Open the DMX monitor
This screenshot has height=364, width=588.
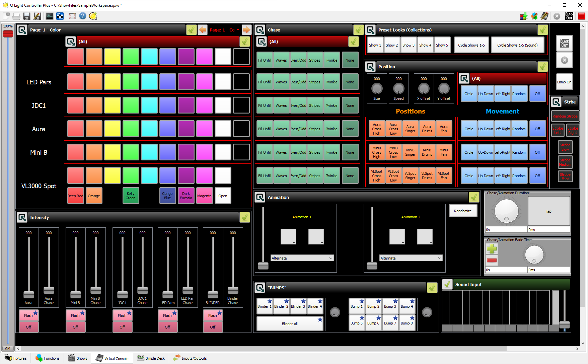point(50,16)
